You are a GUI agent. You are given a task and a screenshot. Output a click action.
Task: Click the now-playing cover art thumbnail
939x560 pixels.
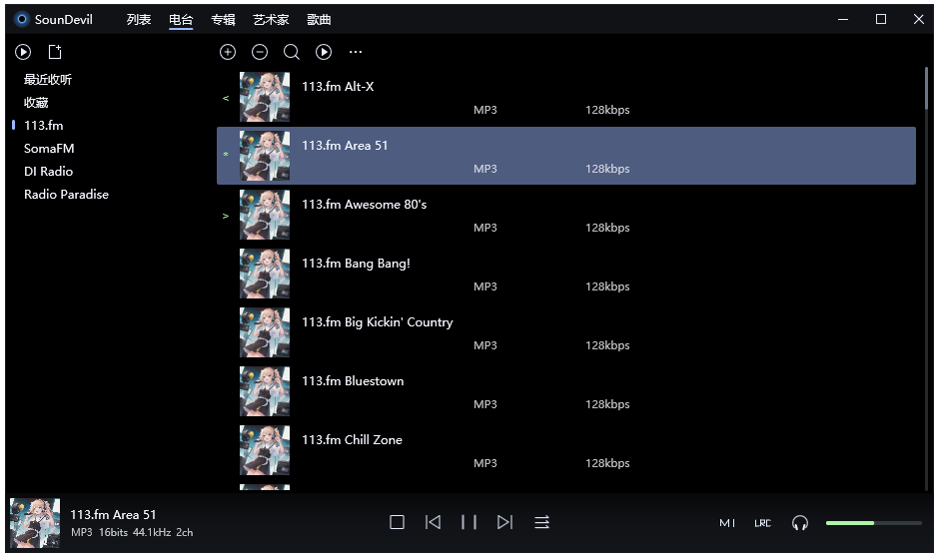[x=35, y=523]
